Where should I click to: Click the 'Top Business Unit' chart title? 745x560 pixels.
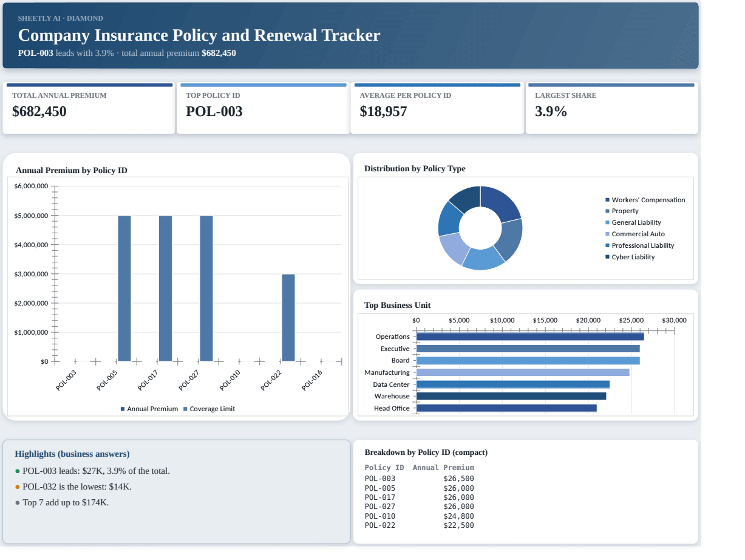[397, 306]
